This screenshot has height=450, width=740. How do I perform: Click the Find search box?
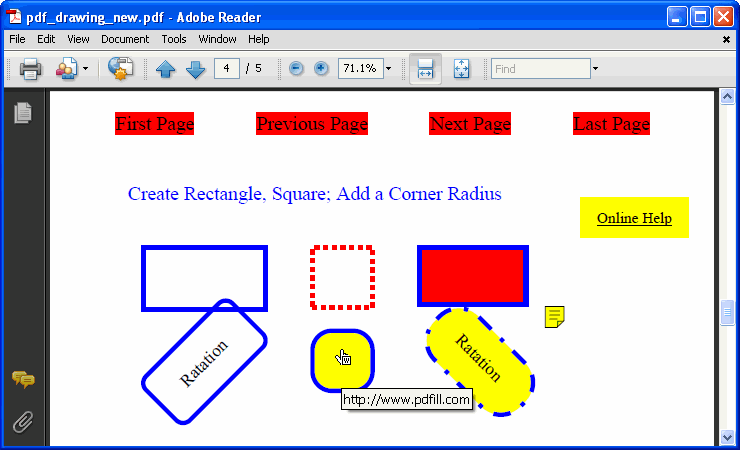click(x=541, y=69)
